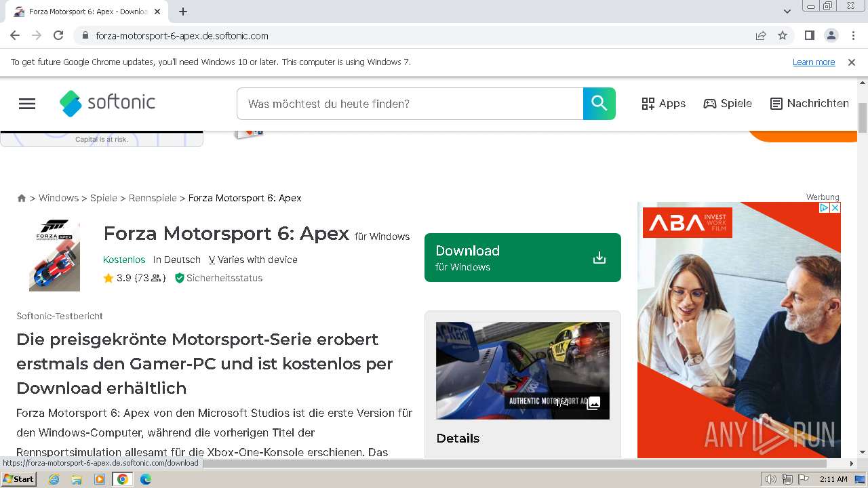The height and width of the screenshot is (488, 868).
Task: Open the Spiele breadcrumb link
Action: pyautogui.click(x=104, y=198)
